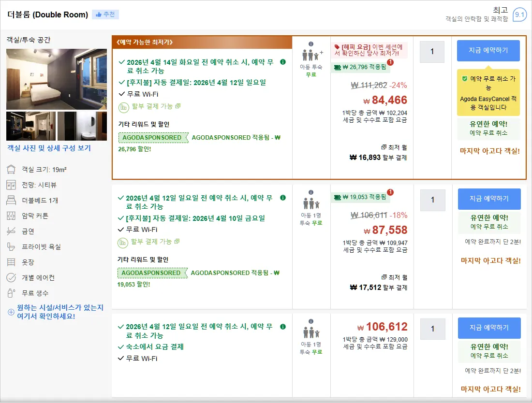
Task: Click the 더블룸 (Double Room) heading
Action: pyautogui.click(x=48, y=14)
